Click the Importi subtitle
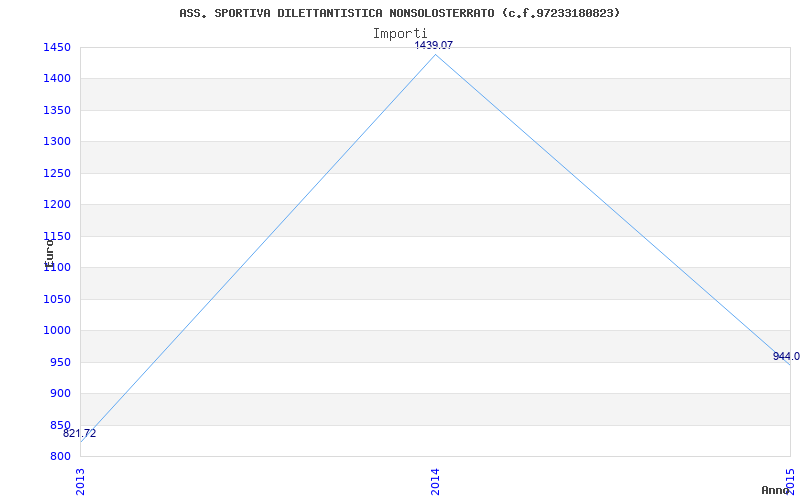This screenshot has height=500, width=800. pyautogui.click(x=400, y=34)
